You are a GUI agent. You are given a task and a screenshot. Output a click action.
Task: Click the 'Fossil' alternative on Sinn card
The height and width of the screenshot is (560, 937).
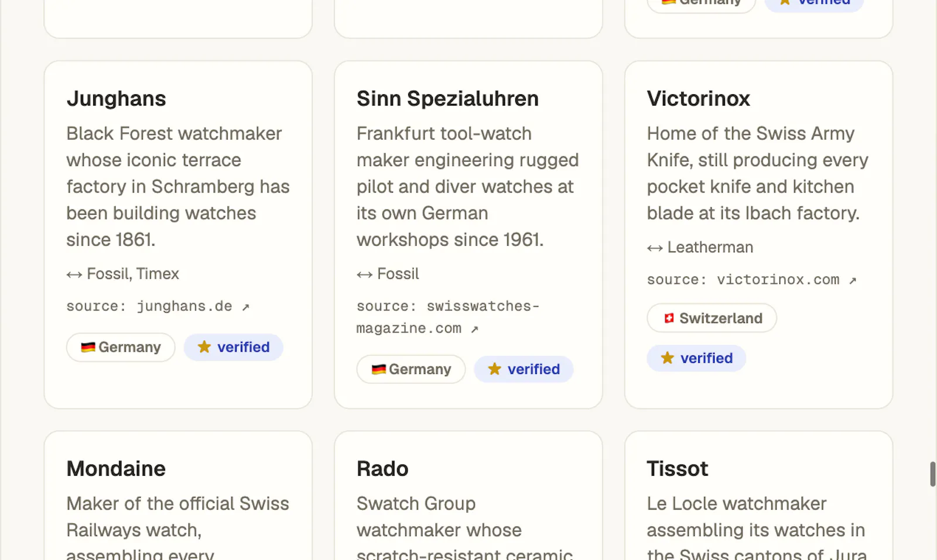point(398,274)
